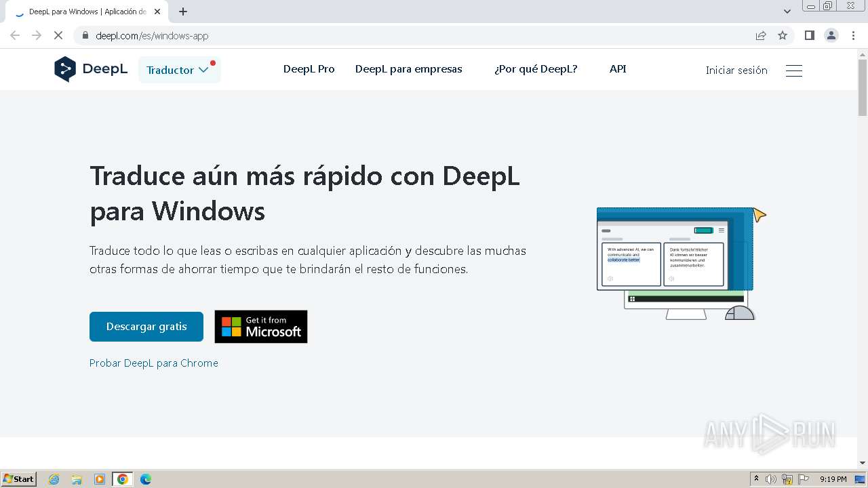This screenshot has height=488, width=868.
Task: Open the Chrome profile icon
Action: [831, 36]
